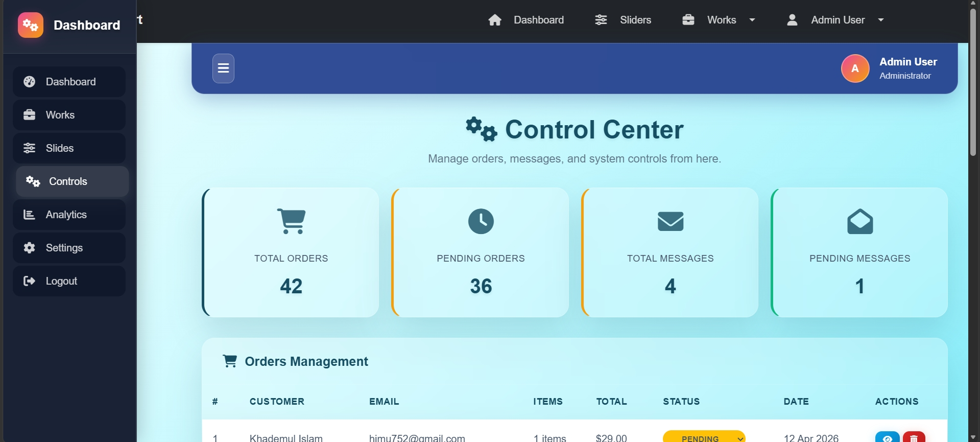
Task: Click the EMAIL column header
Action: click(384, 402)
